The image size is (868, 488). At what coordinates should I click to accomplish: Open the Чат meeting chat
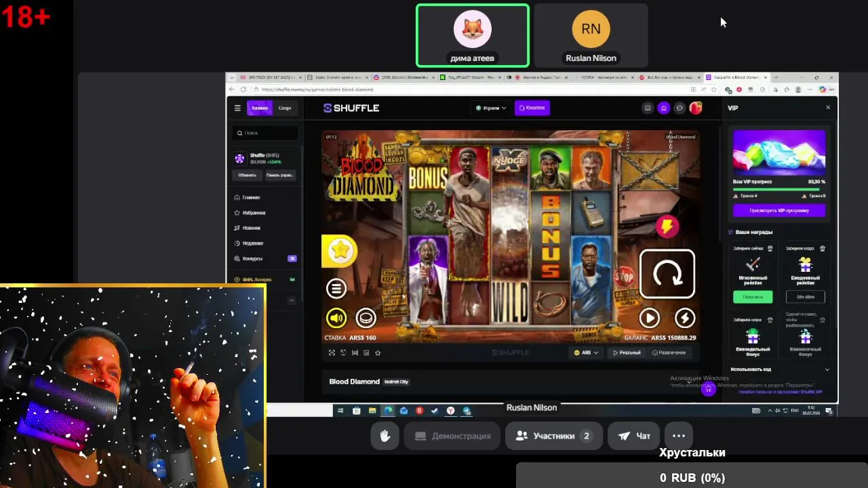pos(634,436)
